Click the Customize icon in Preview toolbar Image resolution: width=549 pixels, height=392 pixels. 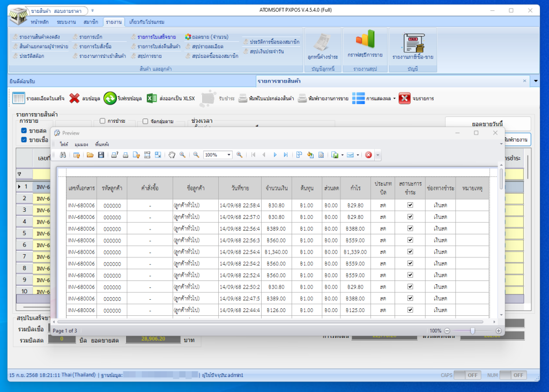pos(77,155)
